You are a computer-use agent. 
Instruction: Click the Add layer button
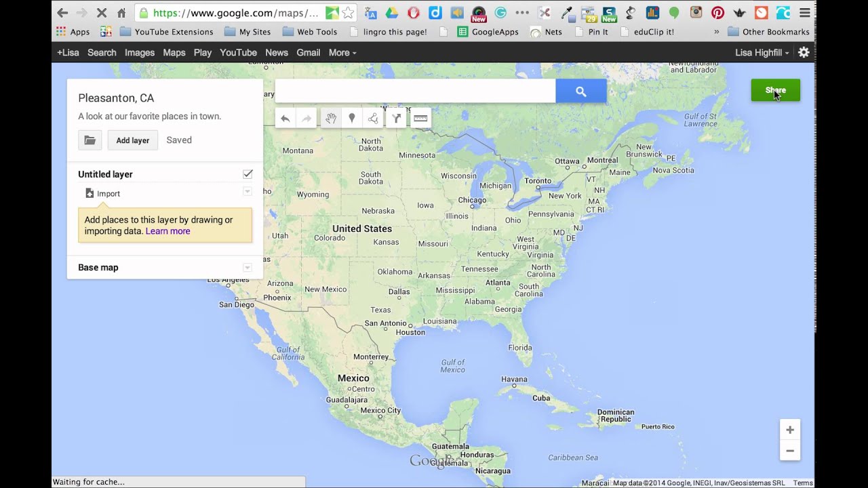pyautogui.click(x=132, y=140)
